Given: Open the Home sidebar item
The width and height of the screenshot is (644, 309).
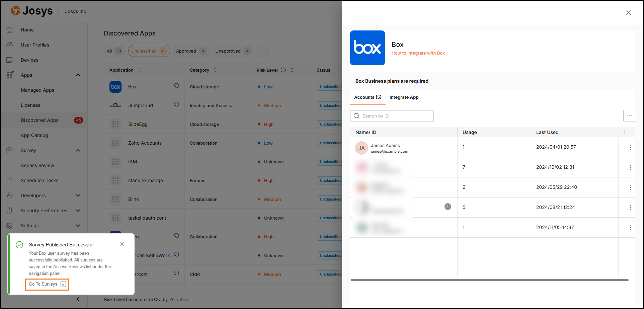Looking at the screenshot, I should click(x=27, y=30).
